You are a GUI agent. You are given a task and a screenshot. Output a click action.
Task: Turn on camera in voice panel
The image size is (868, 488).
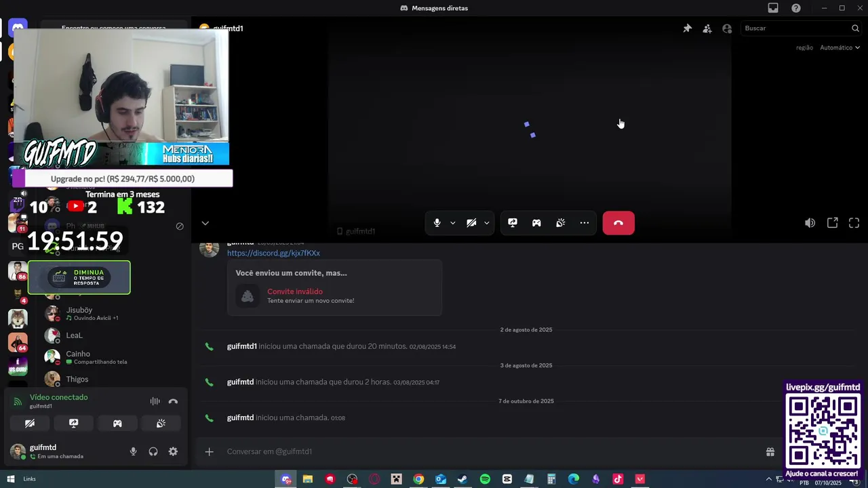click(x=30, y=423)
